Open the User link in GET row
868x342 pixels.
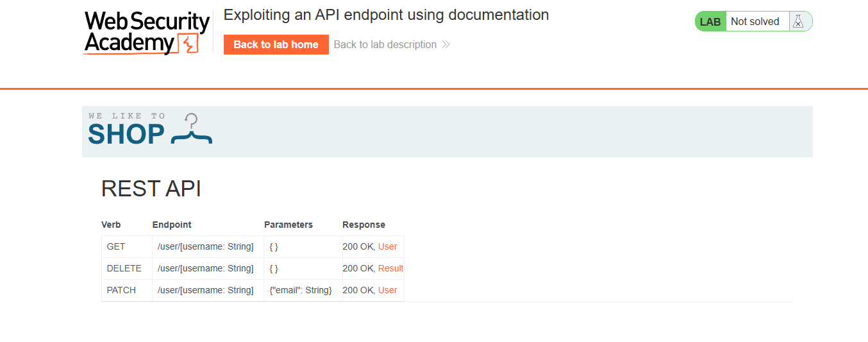point(387,246)
